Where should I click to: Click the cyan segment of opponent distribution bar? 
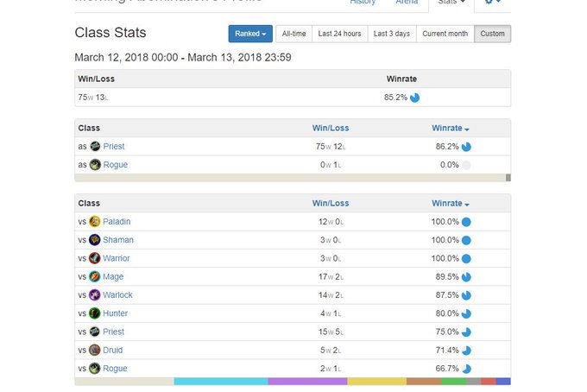click(221, 382)
